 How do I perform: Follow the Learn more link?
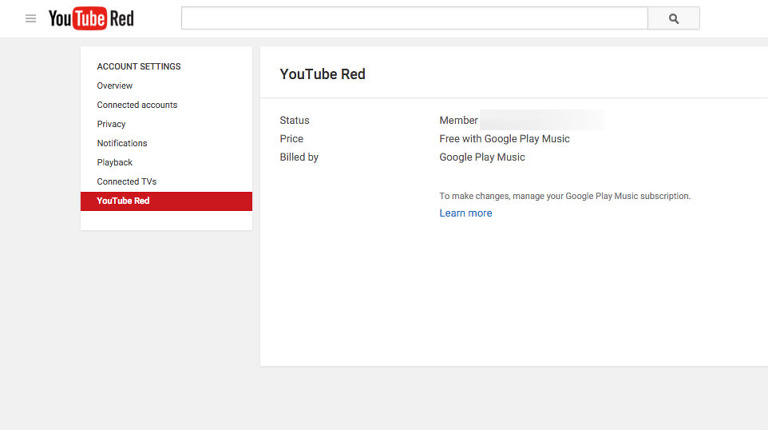click(466, 213)
